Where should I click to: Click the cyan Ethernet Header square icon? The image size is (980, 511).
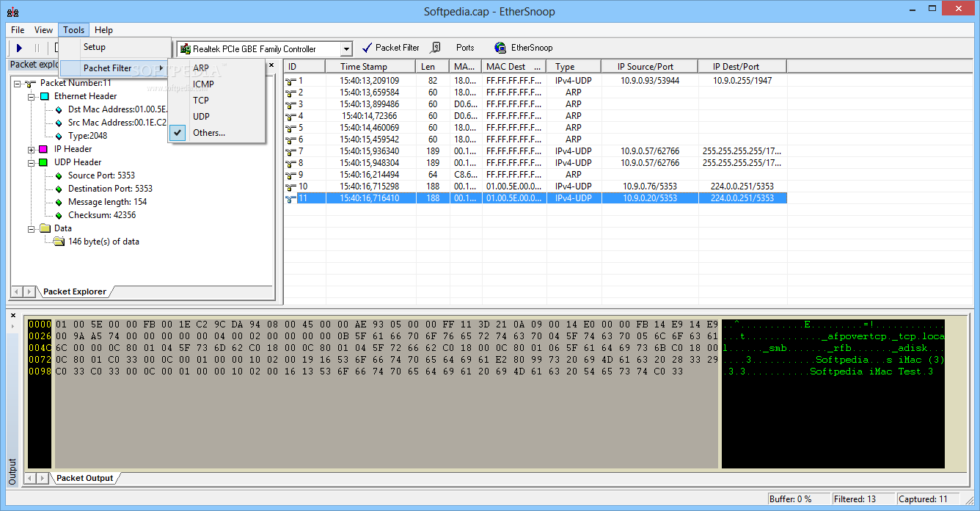(44, 96)
